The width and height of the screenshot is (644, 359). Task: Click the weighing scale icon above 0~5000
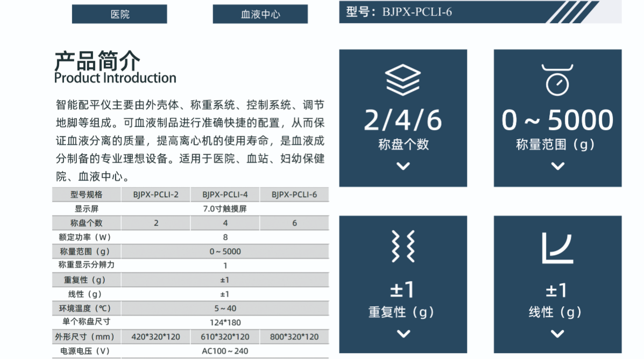pos(557,80)
